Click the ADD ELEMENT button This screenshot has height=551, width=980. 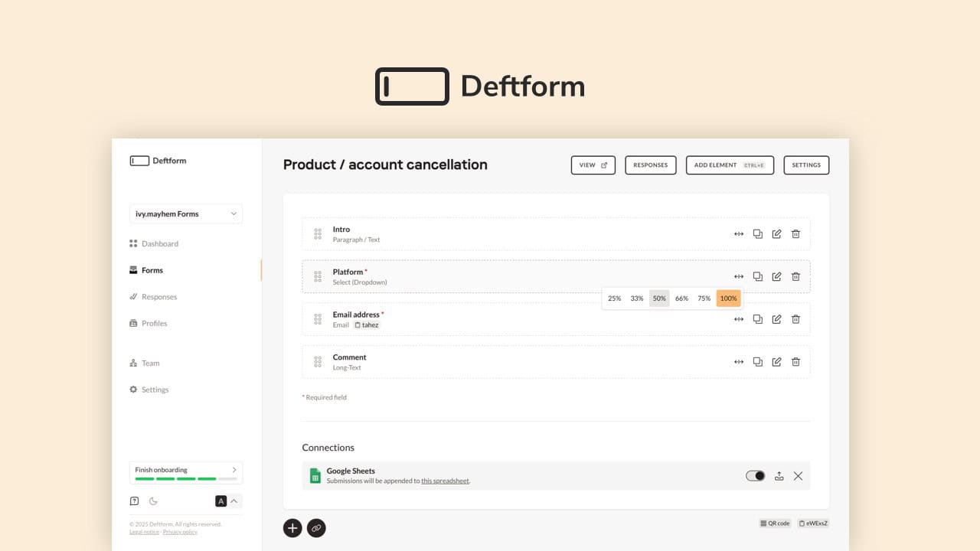[730, 165]
